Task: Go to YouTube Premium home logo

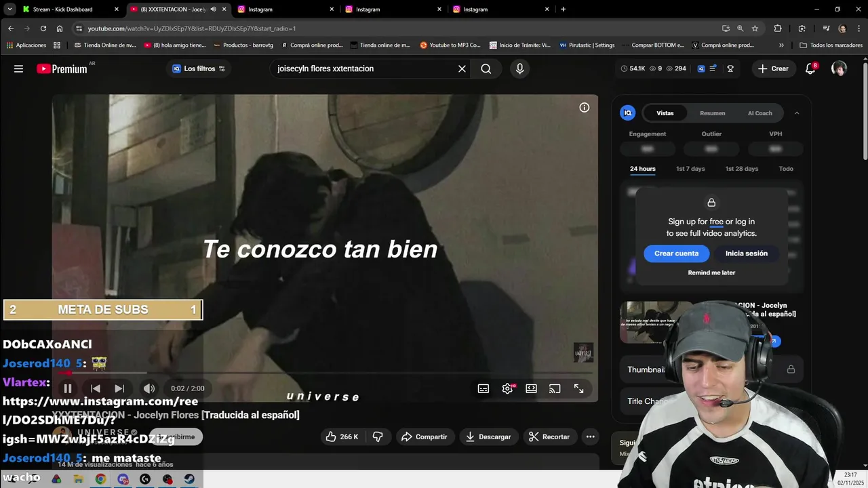Action: [62, 68]
